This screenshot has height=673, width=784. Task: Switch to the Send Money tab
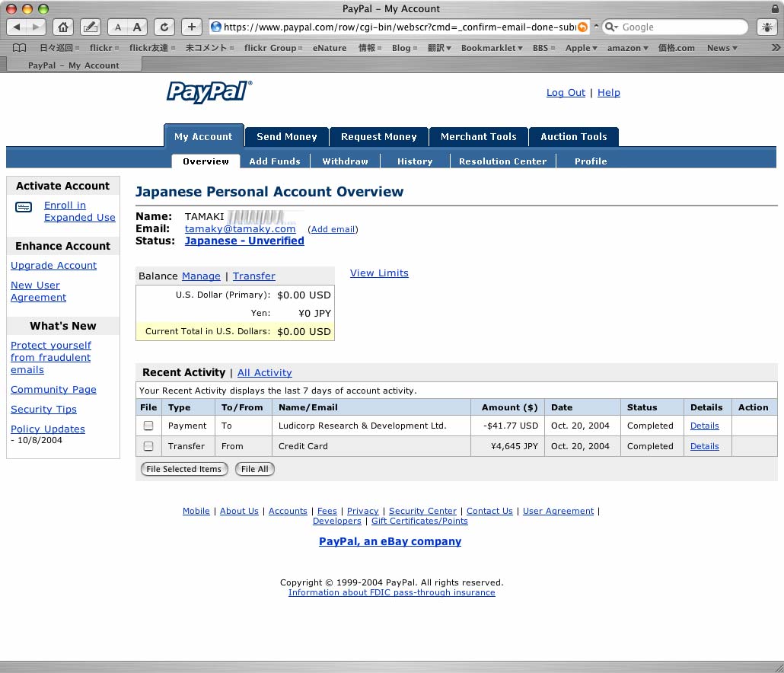pyautogui.click(x=286, y=136)
